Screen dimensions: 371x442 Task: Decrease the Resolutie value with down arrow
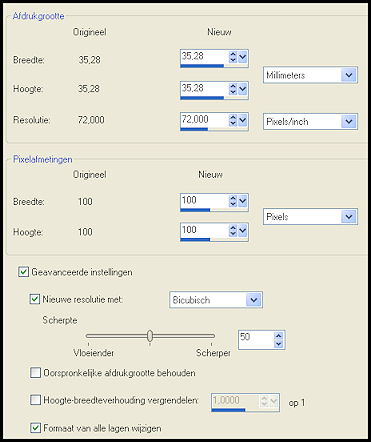click(233, 123)
